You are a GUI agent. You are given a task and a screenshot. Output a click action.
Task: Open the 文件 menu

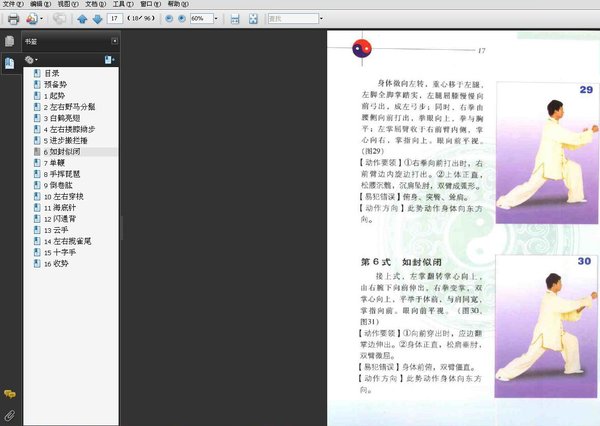[13, 4]
